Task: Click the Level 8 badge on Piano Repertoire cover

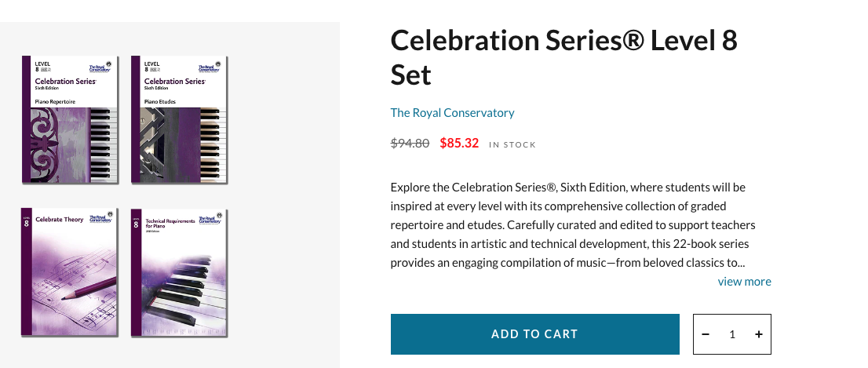Action: (x=42, y=67)
